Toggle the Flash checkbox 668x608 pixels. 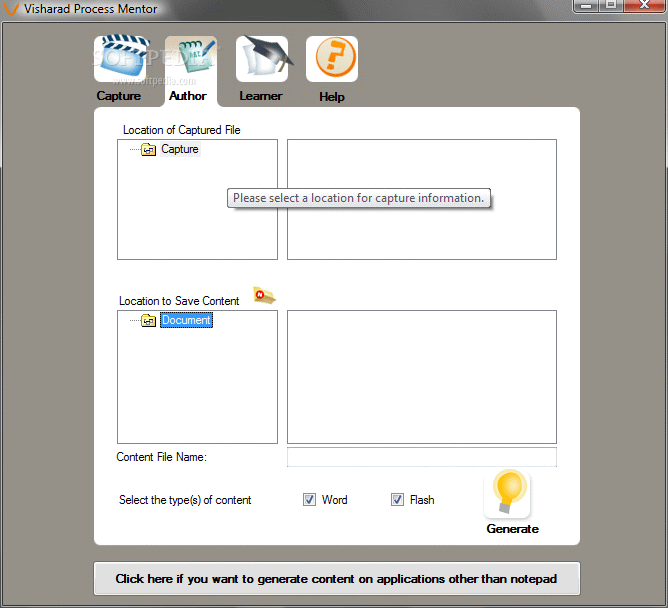(397, 499)
